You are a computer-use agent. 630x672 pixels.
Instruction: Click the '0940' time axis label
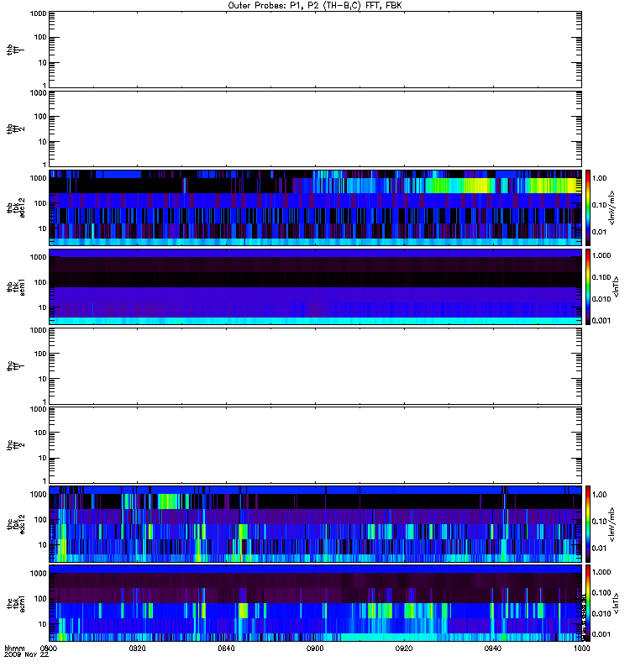pyautogui.click(x=493, y=648)
